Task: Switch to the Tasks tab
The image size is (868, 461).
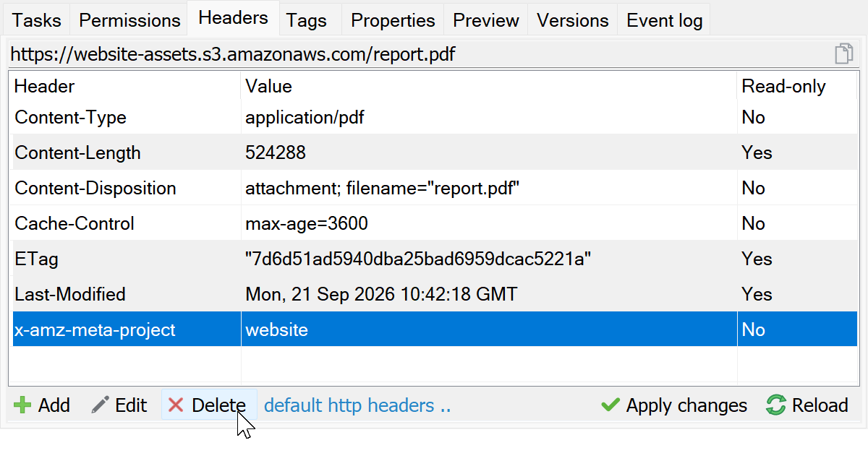Action: click(x=37, y=20)
